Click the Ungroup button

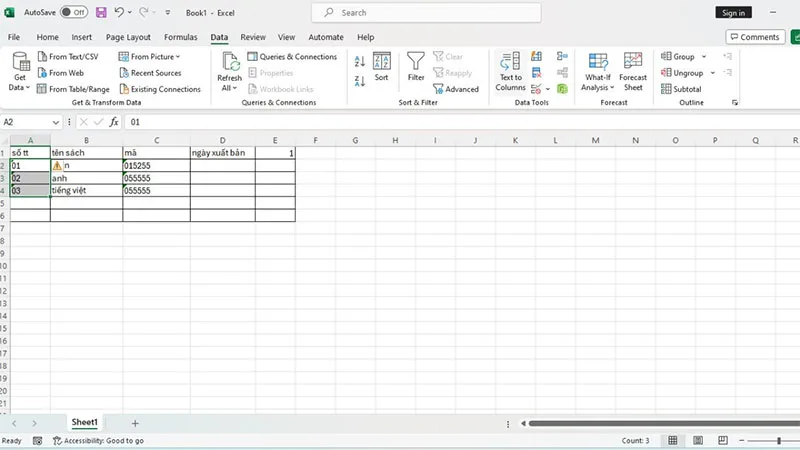[x=682, y=73]
